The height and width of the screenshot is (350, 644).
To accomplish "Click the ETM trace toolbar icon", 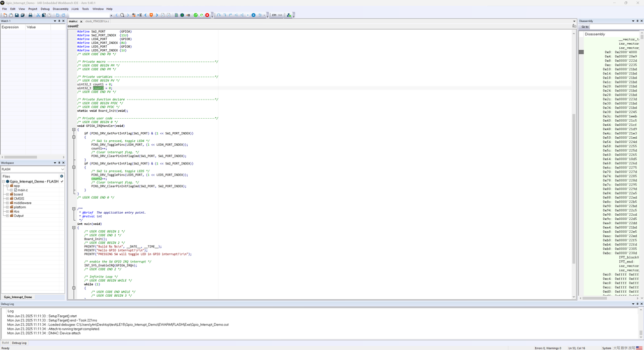I will (x=274, y=15).
